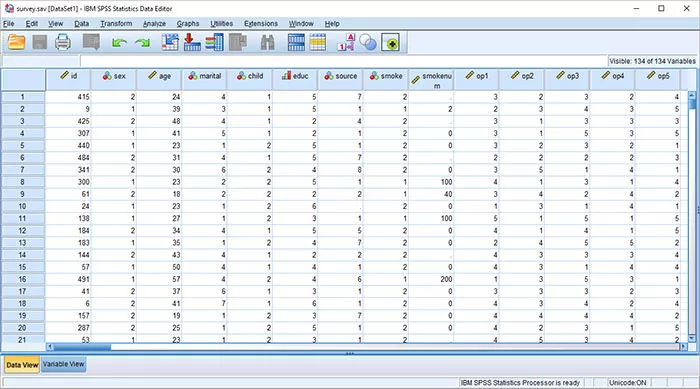Image resolution: width=700 pixels, height=389 pixels.
Task: Select the smoke column header
Action: tap(386, 80)
